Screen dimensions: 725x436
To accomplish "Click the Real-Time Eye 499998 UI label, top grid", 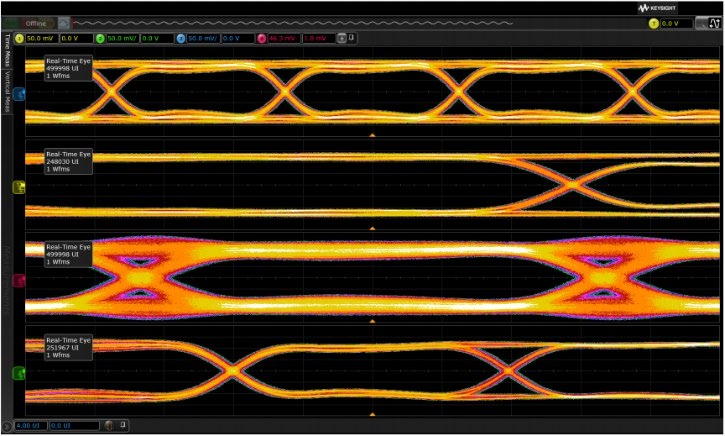I will point(68,68).
